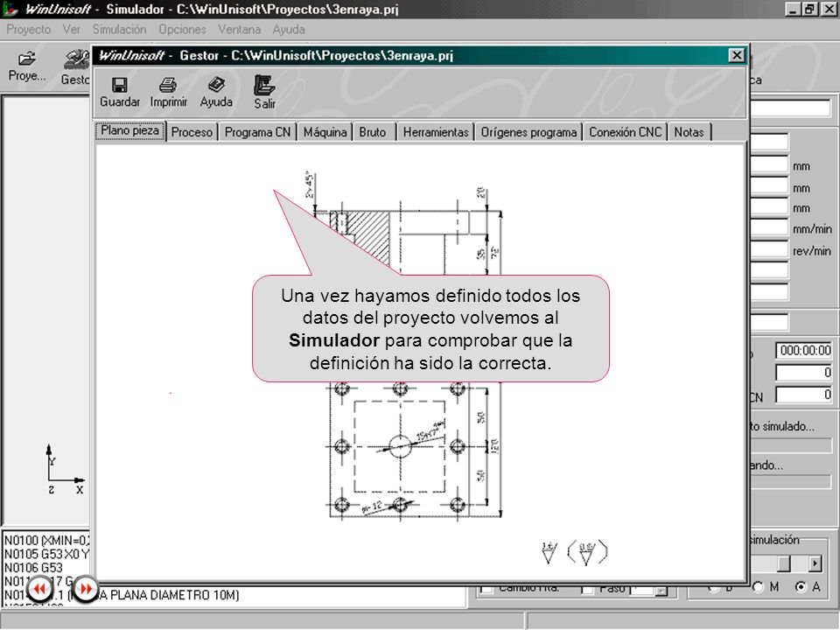The image size is (840, 630).
Task: Open the Proyecto menu in Simulador
Action: [28, 30]
